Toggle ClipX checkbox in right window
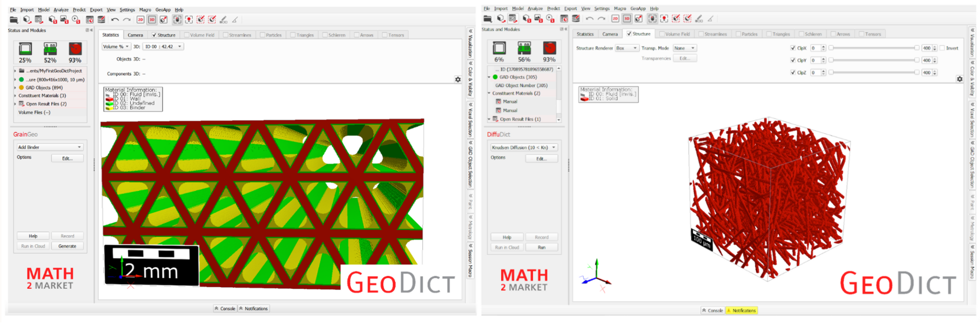This screenshot has width=980, height=323. 792,48
